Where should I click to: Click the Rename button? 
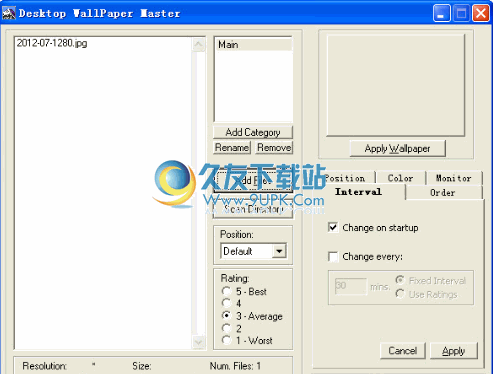pyautogui.click(x=232, y=147)
